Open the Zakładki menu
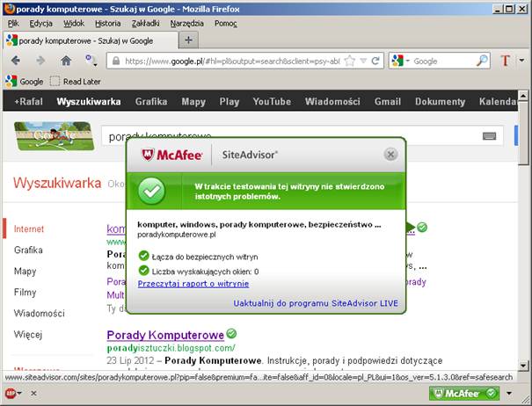Screen dimensions: 532x406 click(x=146, y=24)
